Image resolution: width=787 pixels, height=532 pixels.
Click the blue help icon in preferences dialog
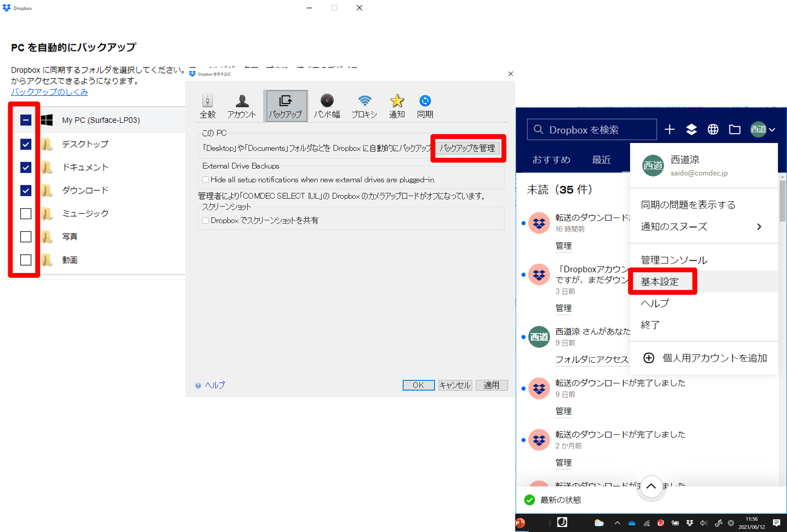click(x=198, y=385)
